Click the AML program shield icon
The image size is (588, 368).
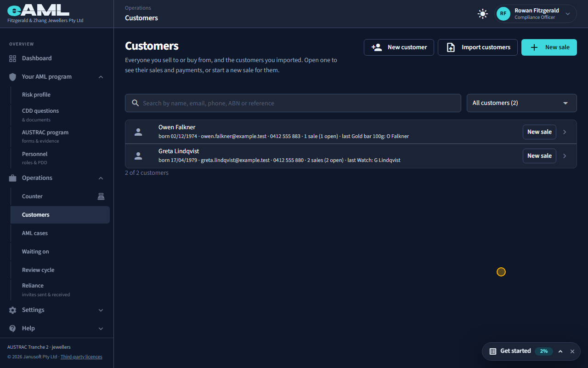[x=13, y=77]
